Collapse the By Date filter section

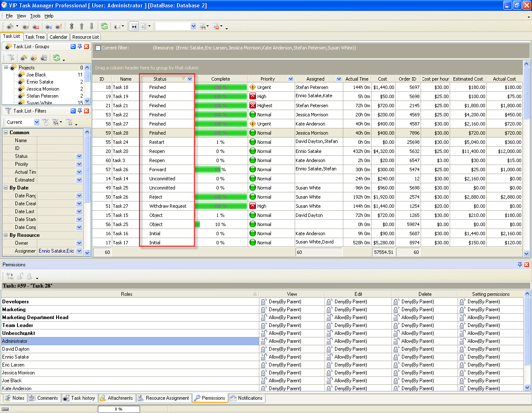point(6,188)
